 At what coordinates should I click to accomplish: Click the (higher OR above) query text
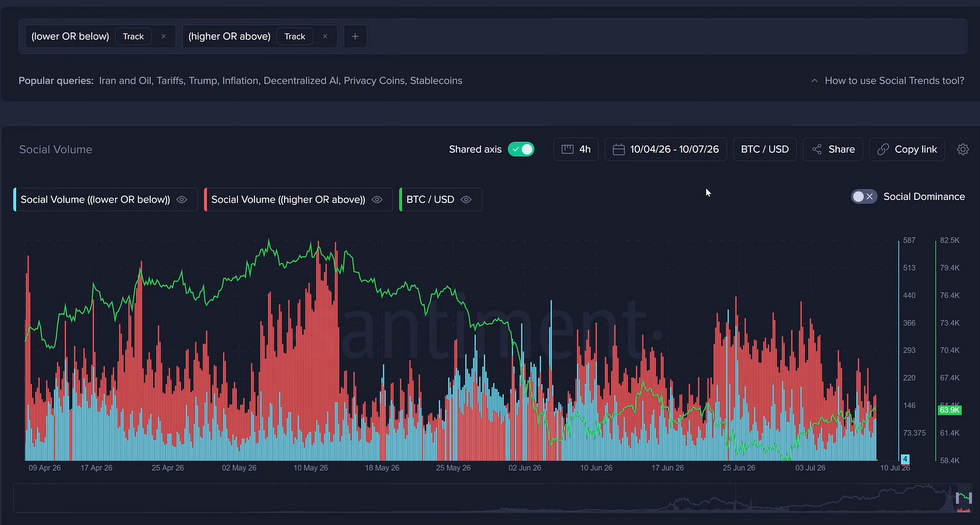tap(230, 36)
